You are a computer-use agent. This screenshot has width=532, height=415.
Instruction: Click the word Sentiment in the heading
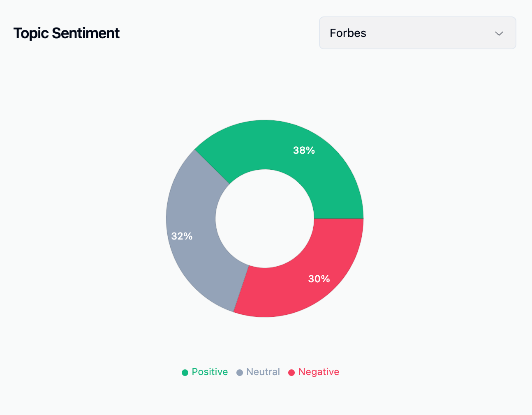coord(86,33)
